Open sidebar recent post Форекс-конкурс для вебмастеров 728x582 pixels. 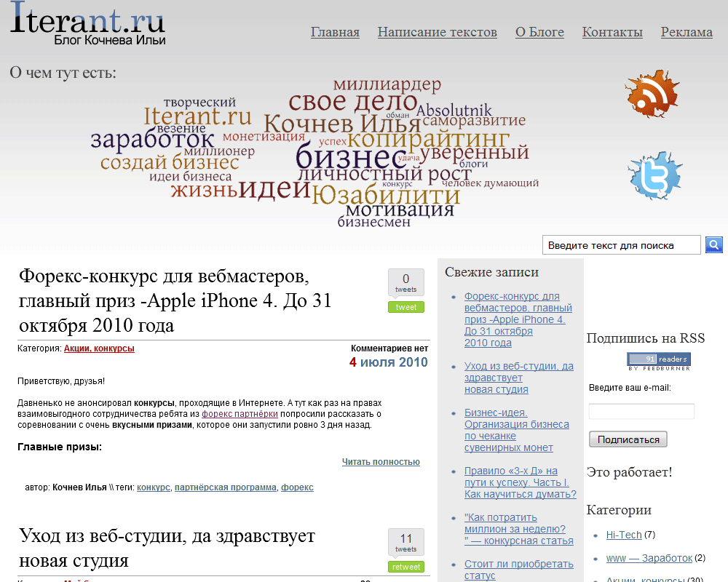click(518, 319)
